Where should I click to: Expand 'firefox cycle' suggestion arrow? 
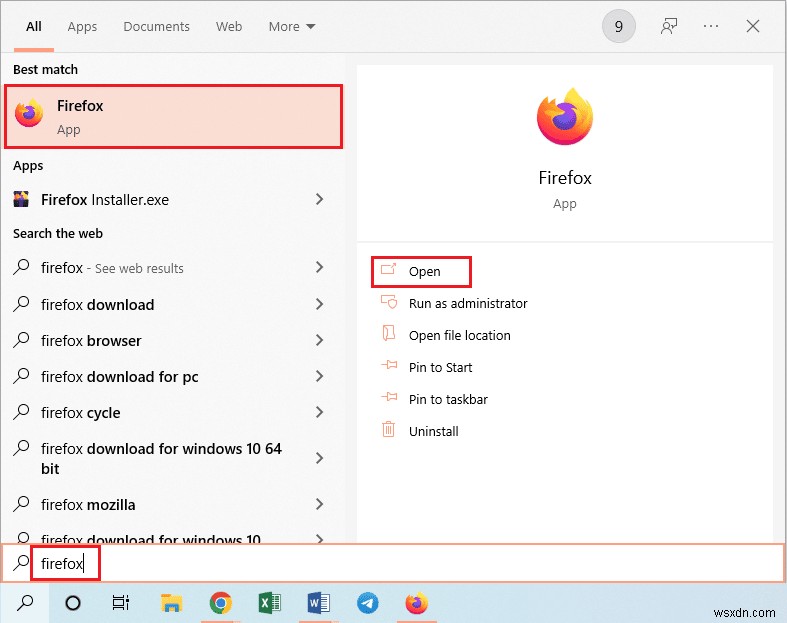pos(319,412)
